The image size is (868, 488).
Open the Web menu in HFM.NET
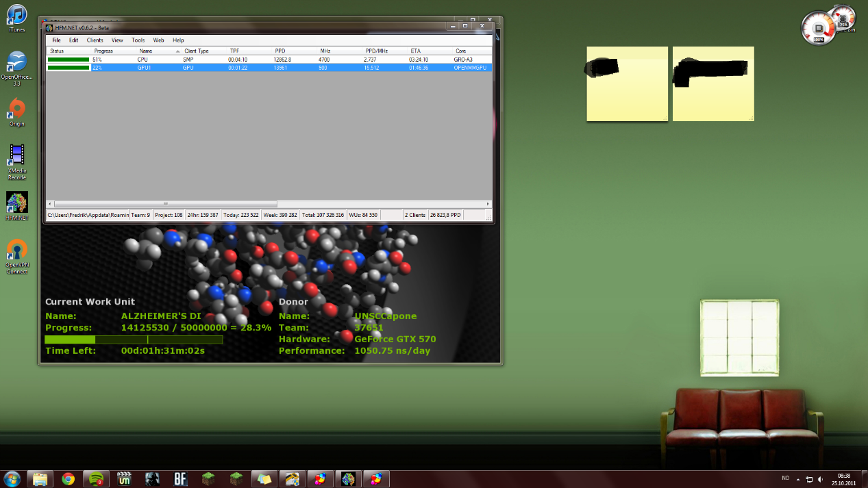[158, 40]
